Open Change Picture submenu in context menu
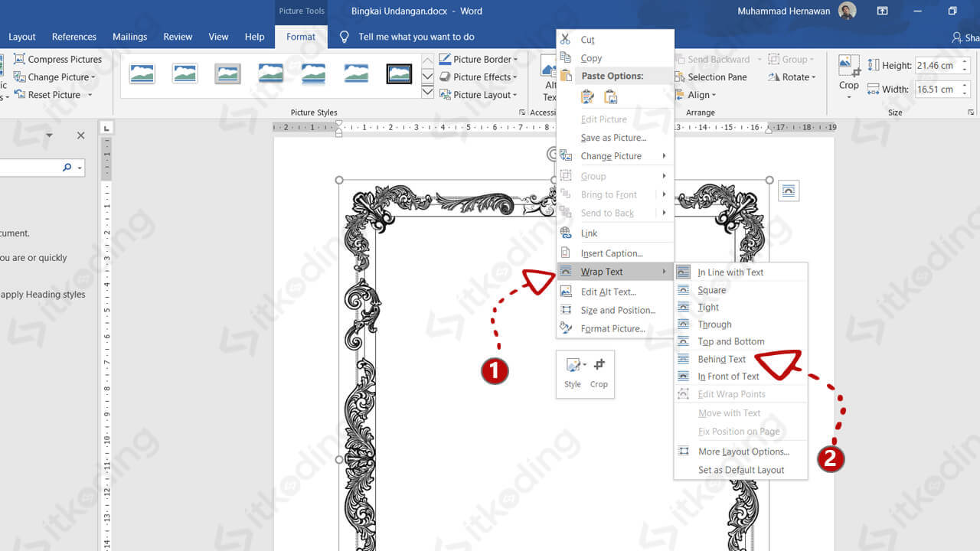The height and width of the screenshot is (551, 980). pos(616,156)
